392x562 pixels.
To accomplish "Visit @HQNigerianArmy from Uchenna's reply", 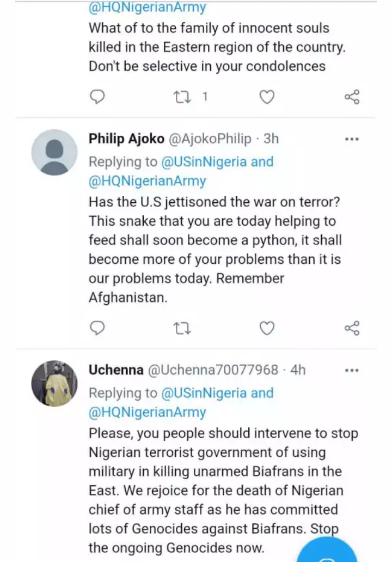I will (148, 412).
